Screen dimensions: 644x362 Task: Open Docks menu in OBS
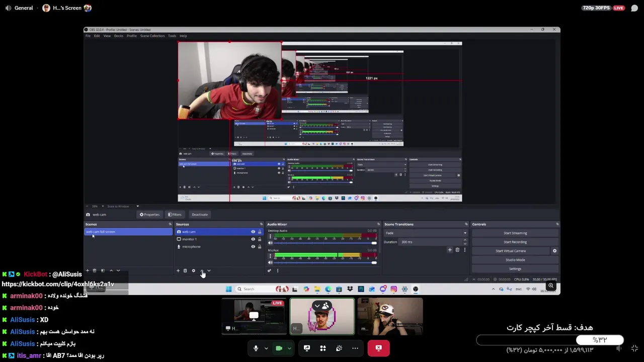(x=119, y=36)
